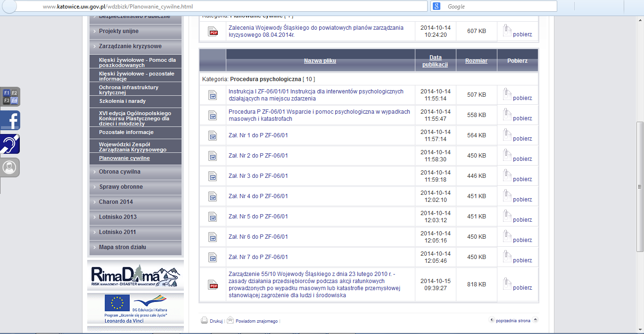The height and width of the screenshot is (334, 644).
Task: Click the browser address bar
Action: click(222, 7)
